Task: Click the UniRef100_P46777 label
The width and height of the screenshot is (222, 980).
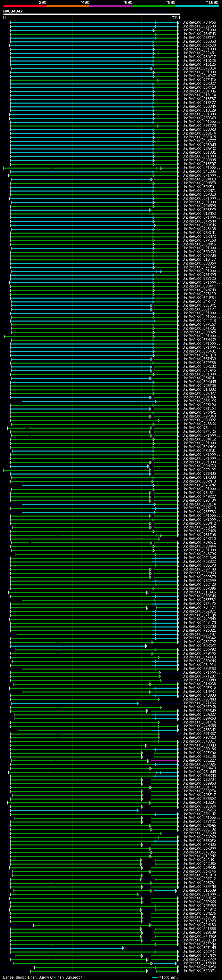Action: (x=199, y=141)
